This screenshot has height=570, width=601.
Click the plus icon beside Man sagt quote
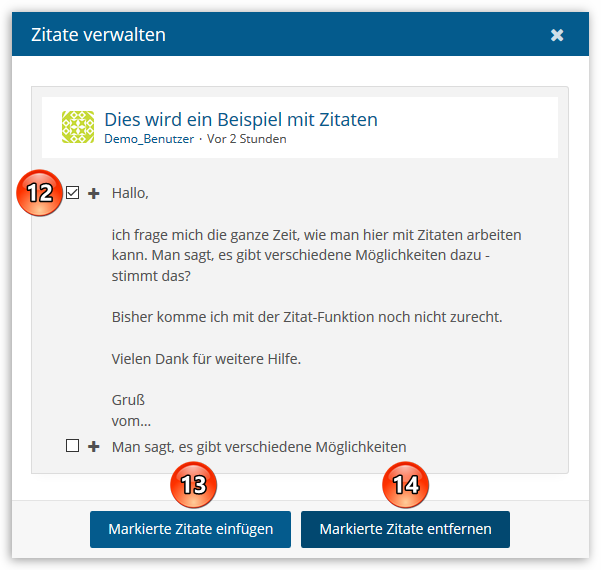point(94,446)
